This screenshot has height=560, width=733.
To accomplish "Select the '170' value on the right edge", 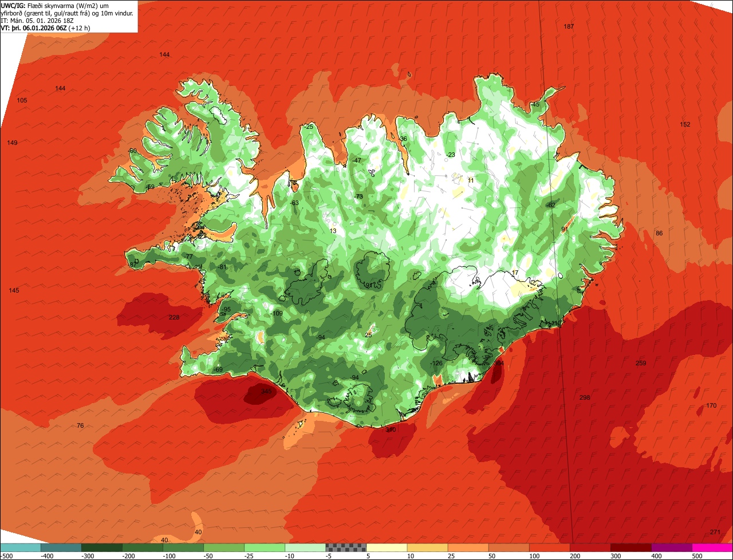I will pos(711,406).
